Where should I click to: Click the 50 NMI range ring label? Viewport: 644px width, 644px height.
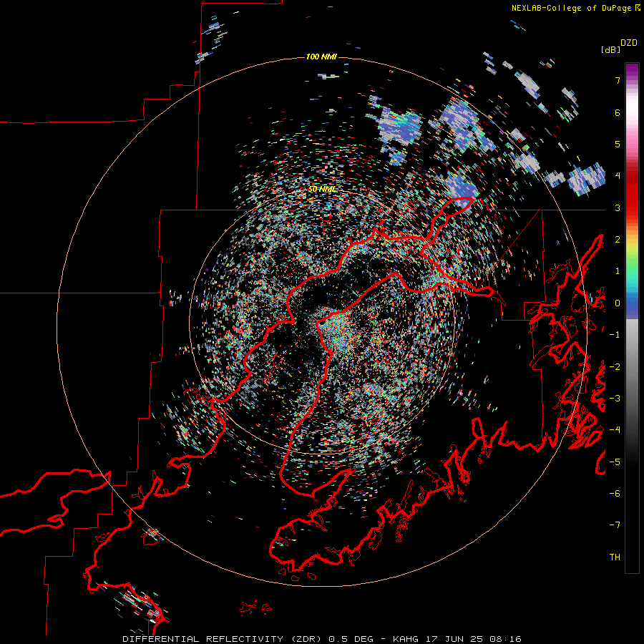point(322,190)
